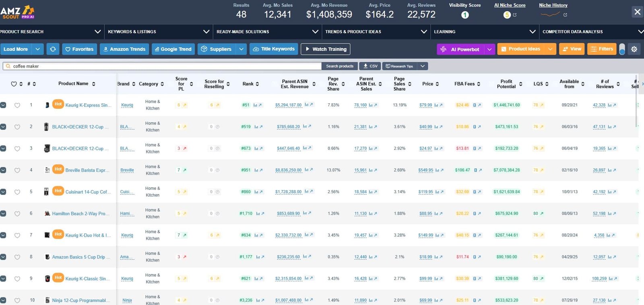Close the AMZScout panel with the X
The height and width of the screenshot is (305, 644).
pyautogui.click(x=637, y=12)
